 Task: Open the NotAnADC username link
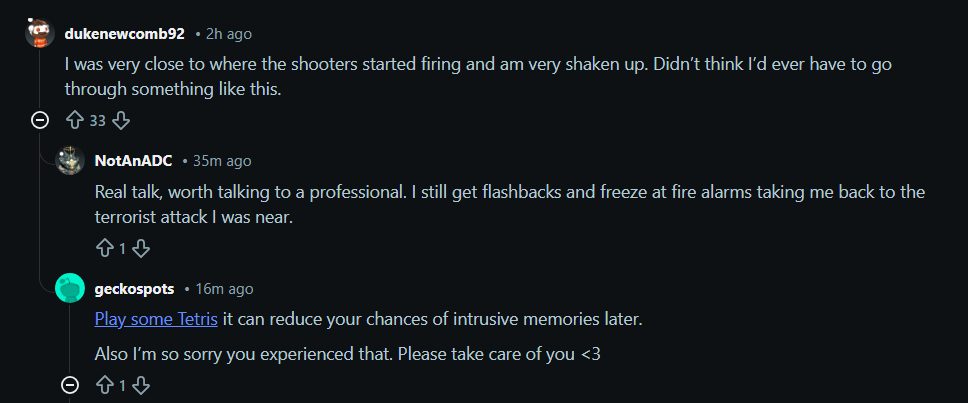(132, 161)
